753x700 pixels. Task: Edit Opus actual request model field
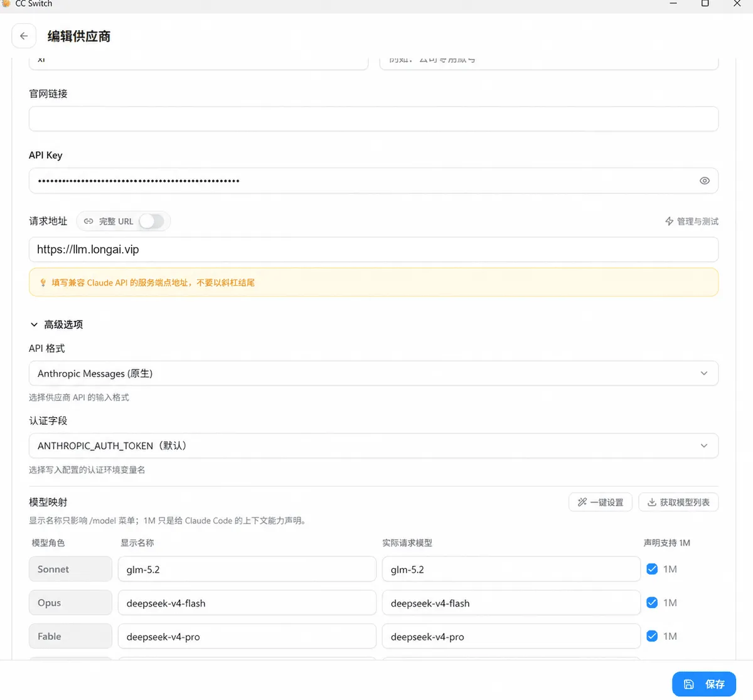(x=511, y=603)
